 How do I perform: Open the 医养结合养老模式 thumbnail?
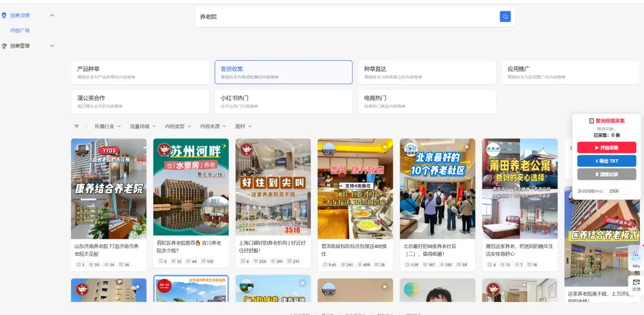pyautogui.click(x=602, y=237)
